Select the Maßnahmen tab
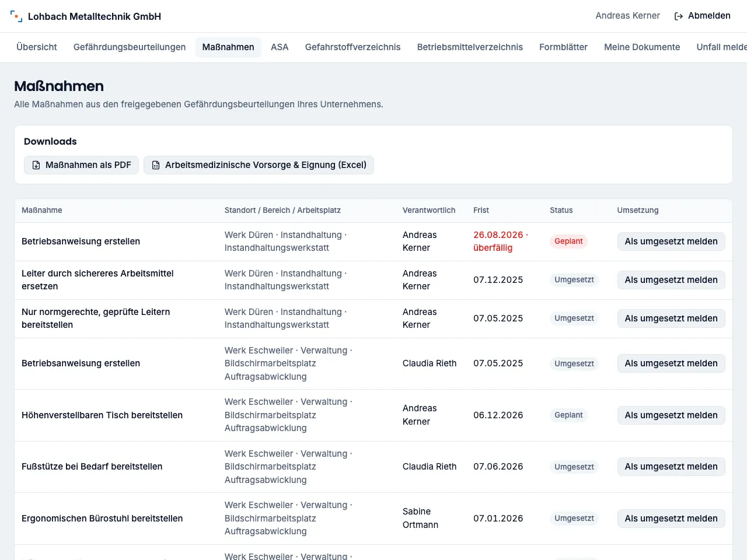The width and height of the screenshot is (747, 560). [x=228, y=47]
